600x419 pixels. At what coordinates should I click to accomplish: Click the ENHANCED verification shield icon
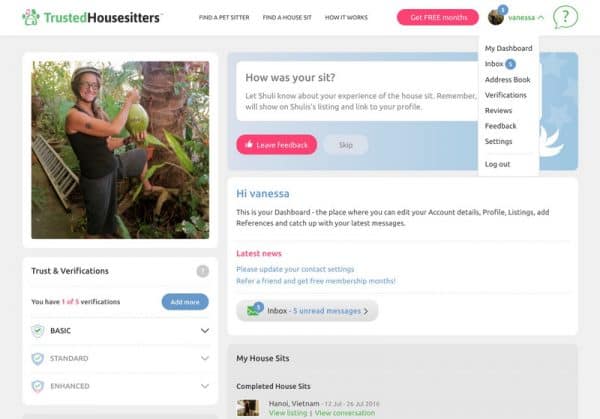[38, 386]
